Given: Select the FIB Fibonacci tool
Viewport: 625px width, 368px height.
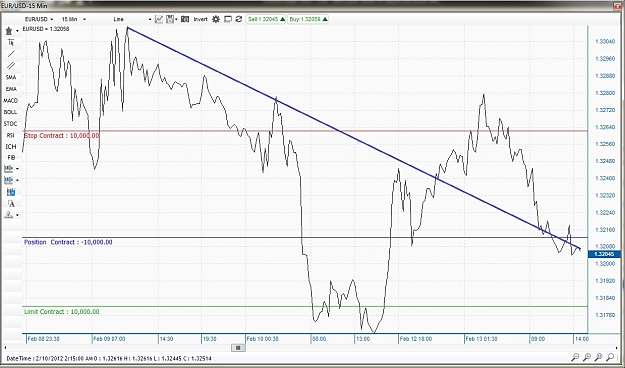Looking at the screenshot, I should (11, 157).
